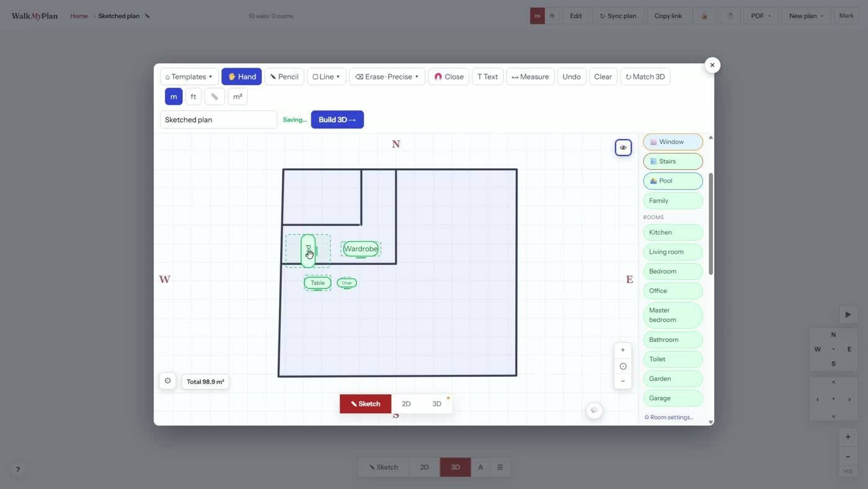
Task: Toggle square meters area unit
Action: (237, 97)
